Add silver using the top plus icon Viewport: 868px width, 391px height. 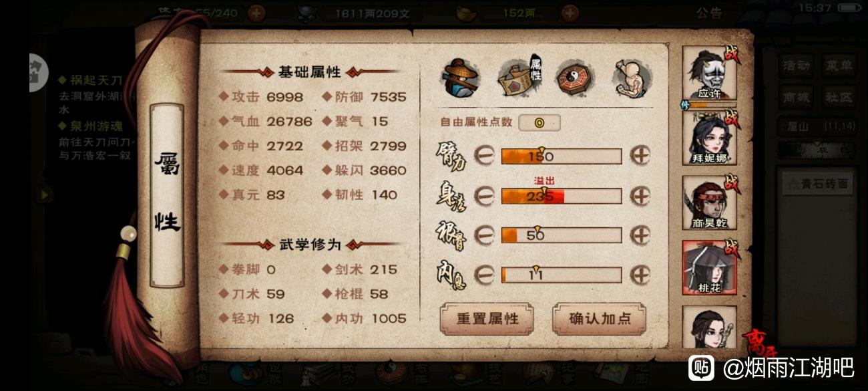pyautogui.click(x=570, y=12)
